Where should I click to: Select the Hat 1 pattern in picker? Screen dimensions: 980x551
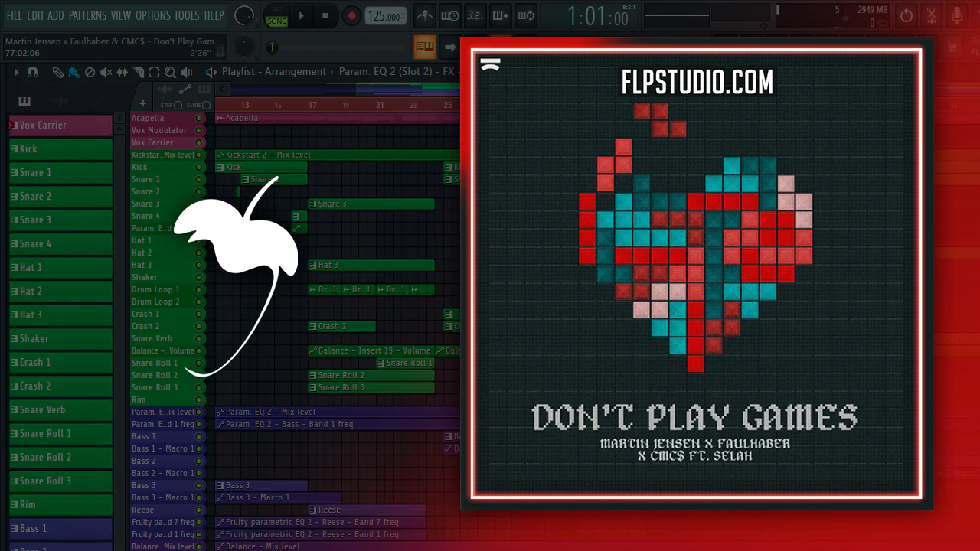click(60, 268)
